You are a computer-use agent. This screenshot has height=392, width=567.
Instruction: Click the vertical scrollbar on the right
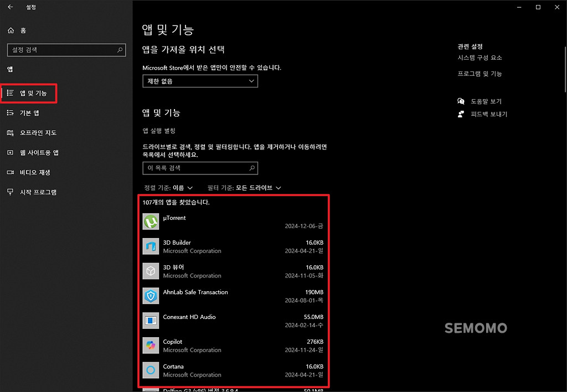[565, 69]
